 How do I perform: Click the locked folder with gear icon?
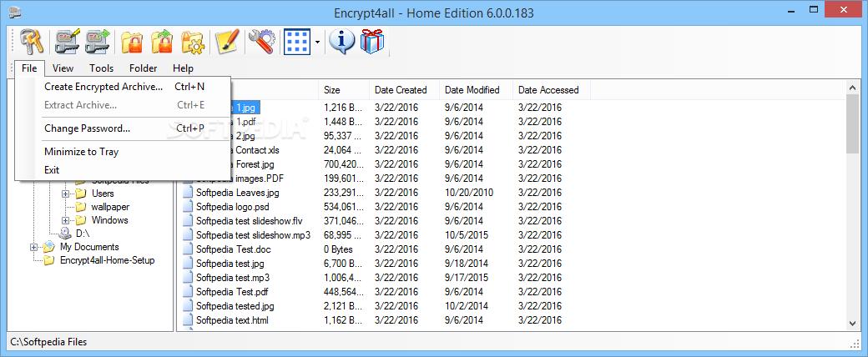pos(193,42)
